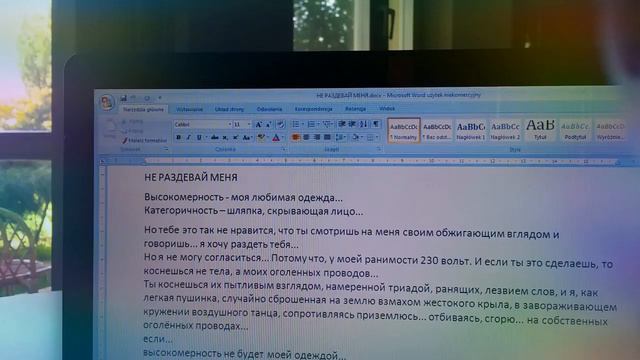Screen dimensions: 640x360
Task: Select the justify alignment icon
Action: pos(327,138)
